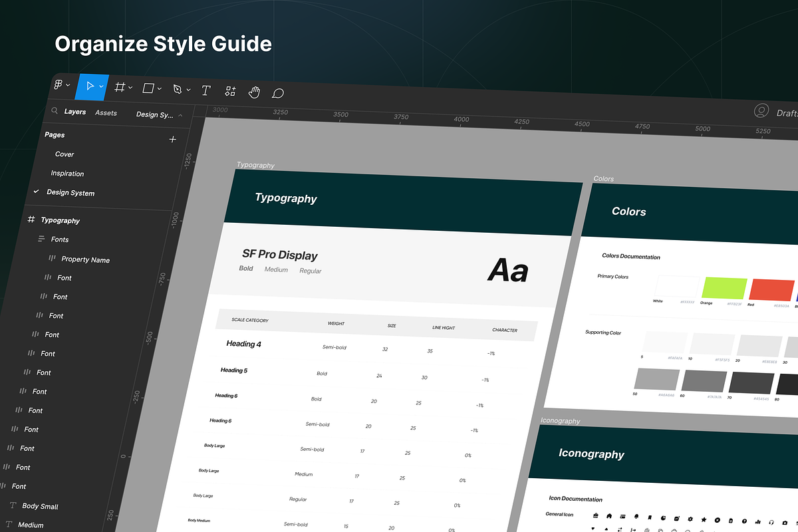
Task: Open the shape tools dropdown chevron
Action: (x=160, y=88)
